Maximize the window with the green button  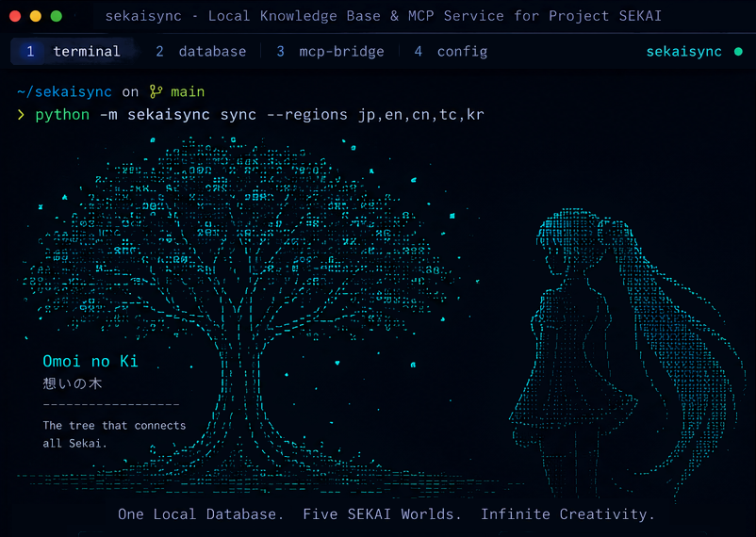tap(57, 16)
